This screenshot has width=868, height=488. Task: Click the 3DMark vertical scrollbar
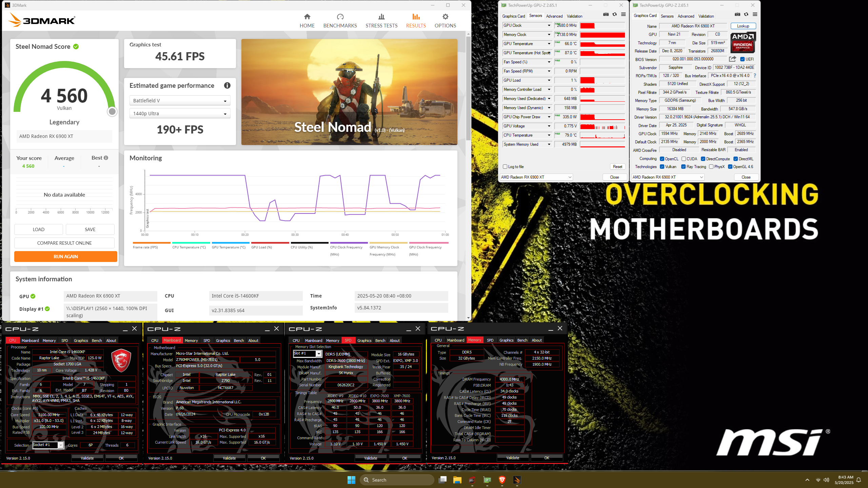tap(468, 89)
